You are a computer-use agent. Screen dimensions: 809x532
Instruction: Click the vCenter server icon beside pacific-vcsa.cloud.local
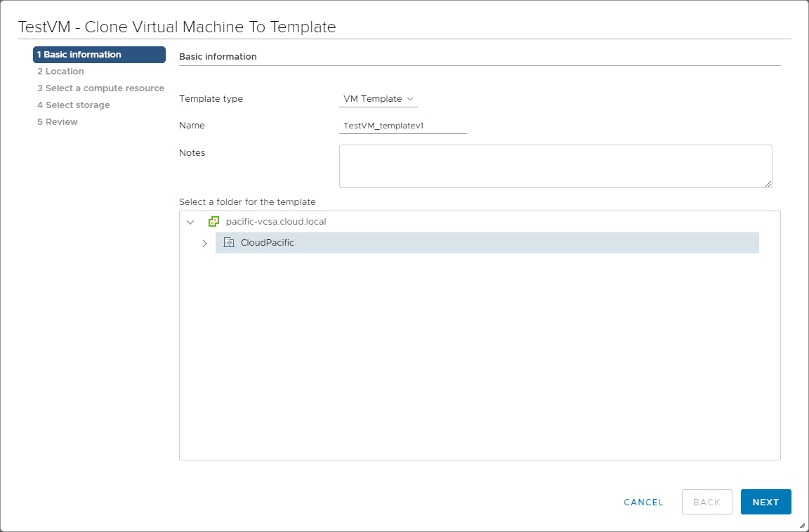[x=214, y=222]
